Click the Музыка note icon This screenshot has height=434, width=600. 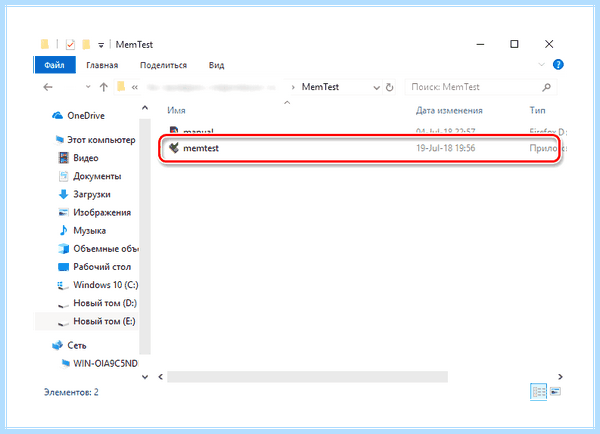pyautogui.click(x=63, y=230)
